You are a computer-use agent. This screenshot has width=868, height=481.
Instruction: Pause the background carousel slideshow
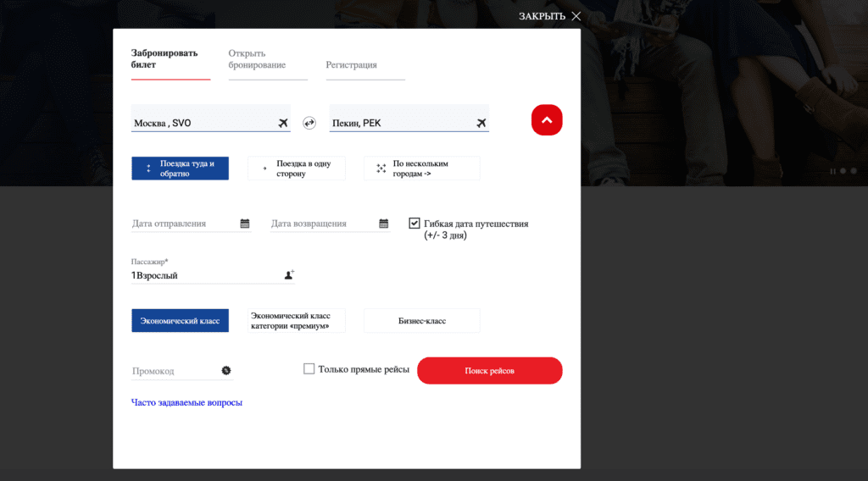tap(832, 171)
